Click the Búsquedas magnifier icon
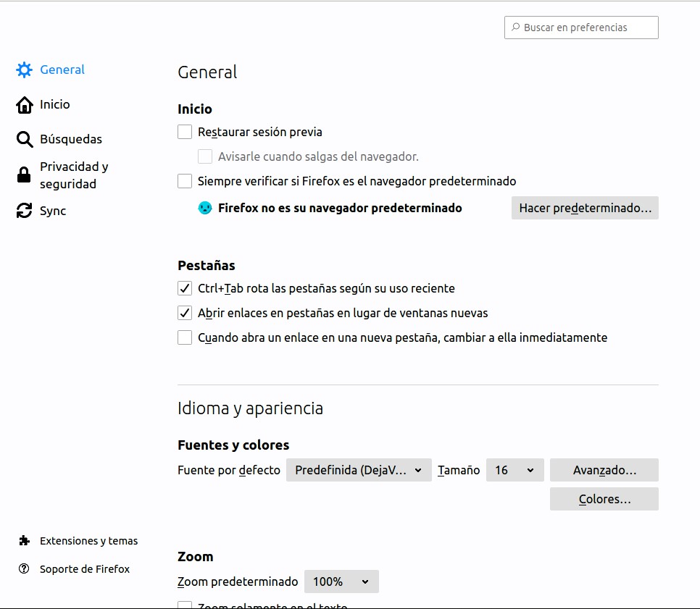 click(24, 139)
